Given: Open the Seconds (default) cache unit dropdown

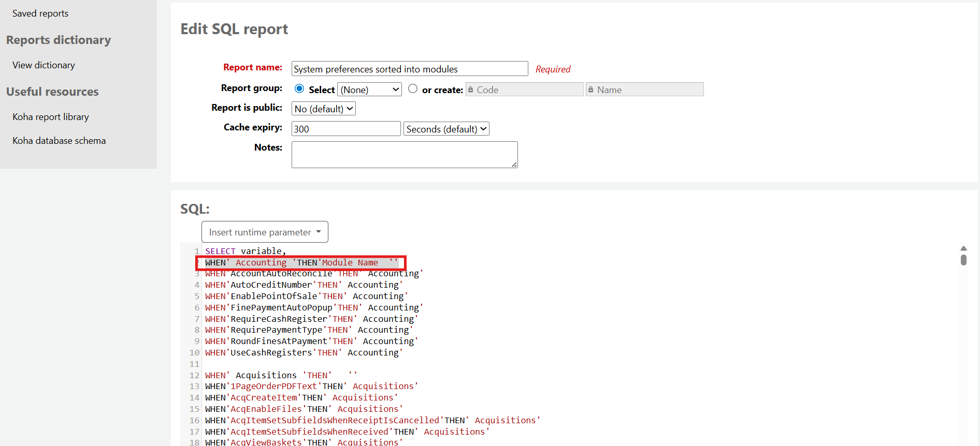Looking at the screenshot, I should point(446,129).
